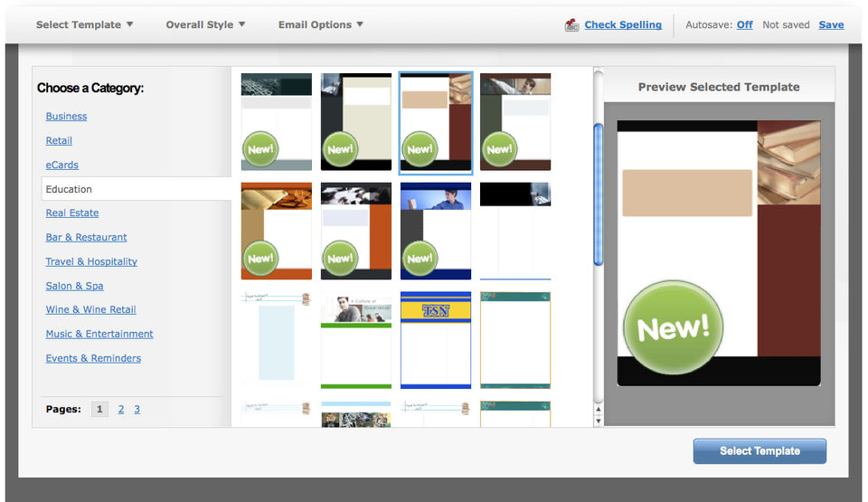Select the Education category tab
Viewport: 868px width, 502px height.
(137, 189)
